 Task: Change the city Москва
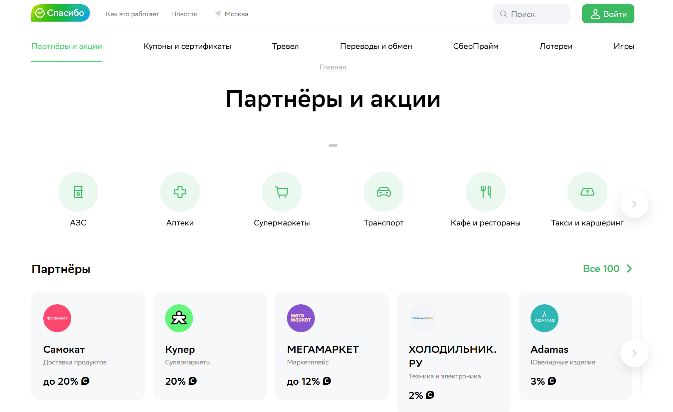(236, 14)
